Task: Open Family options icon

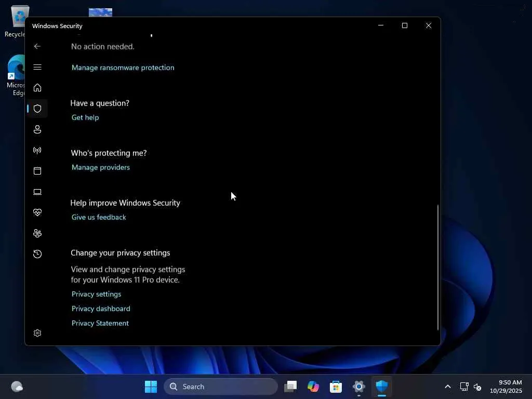Action: (37, 233)
